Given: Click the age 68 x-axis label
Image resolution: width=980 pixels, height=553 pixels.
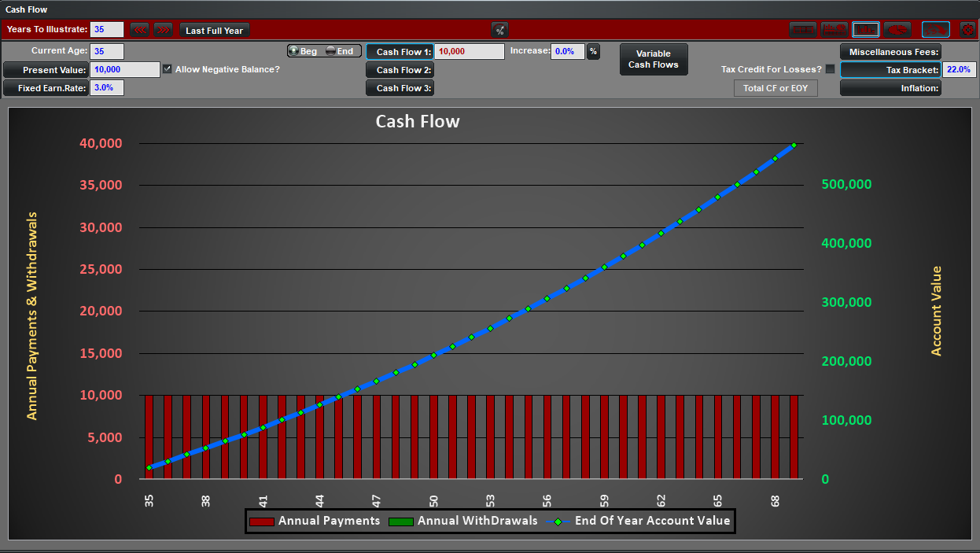Looking at the screenshot, I should tap(775, 500).
